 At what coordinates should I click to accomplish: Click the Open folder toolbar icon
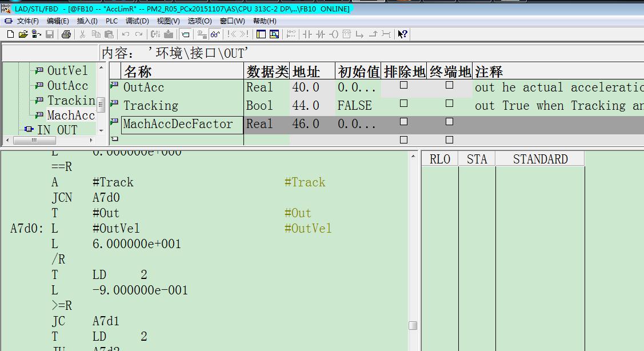23,34
